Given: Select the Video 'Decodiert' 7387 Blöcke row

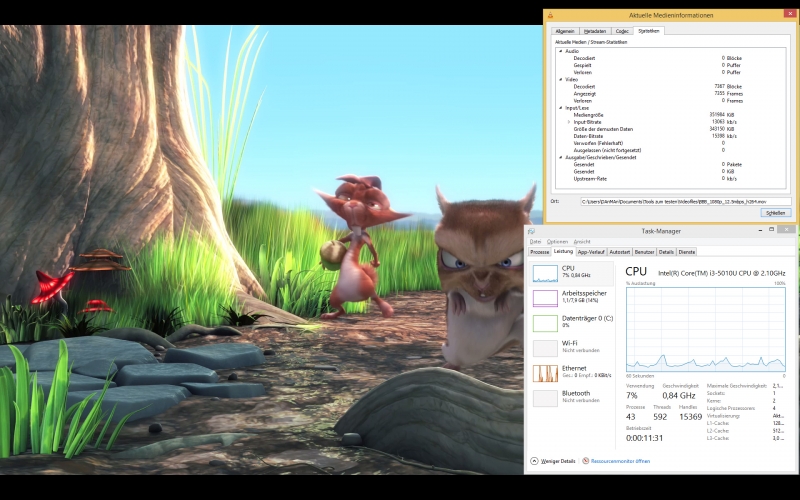Looking at the screenshot, I should pyautogui.click(x=672, y=87).
